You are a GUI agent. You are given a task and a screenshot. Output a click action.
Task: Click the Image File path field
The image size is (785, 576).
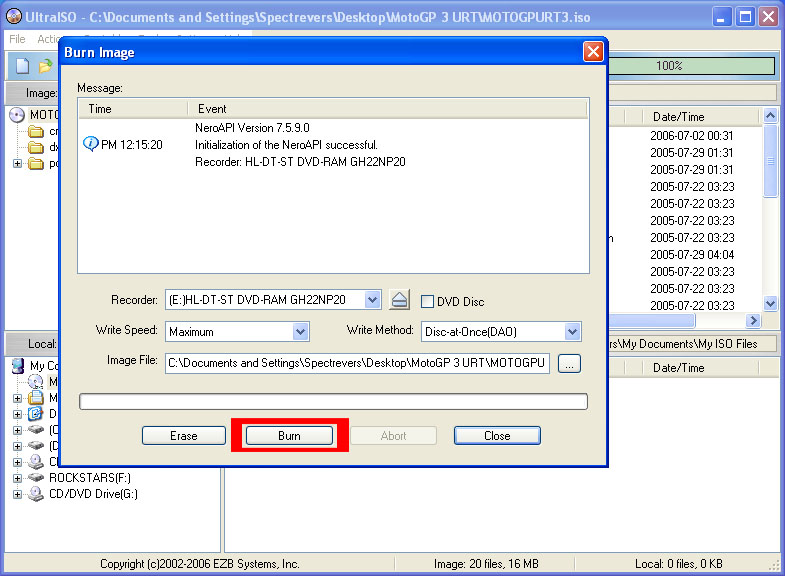[357, 363]
